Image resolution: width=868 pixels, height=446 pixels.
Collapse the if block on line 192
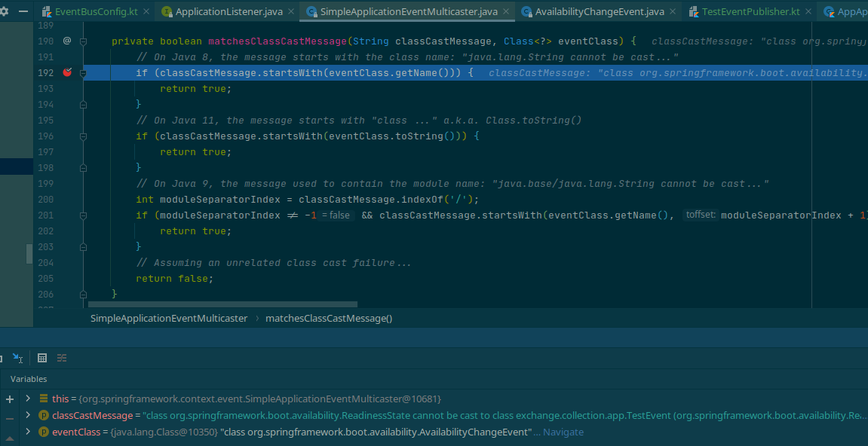[83, 72]
